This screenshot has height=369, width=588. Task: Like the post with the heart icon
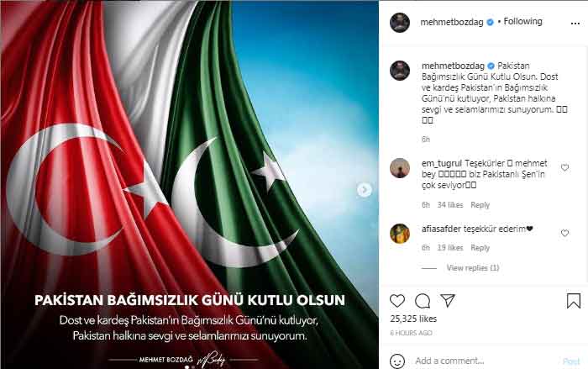(397, 301)
